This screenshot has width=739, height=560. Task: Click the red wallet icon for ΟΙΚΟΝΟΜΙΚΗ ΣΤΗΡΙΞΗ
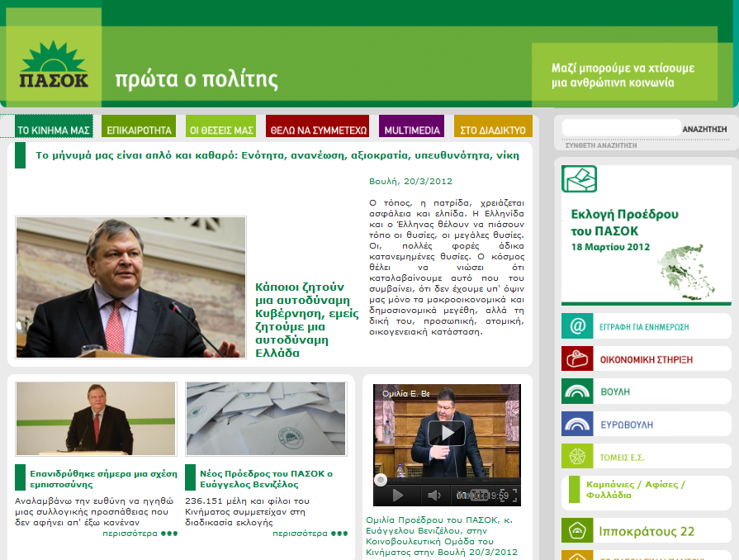(x=577, y=358)
